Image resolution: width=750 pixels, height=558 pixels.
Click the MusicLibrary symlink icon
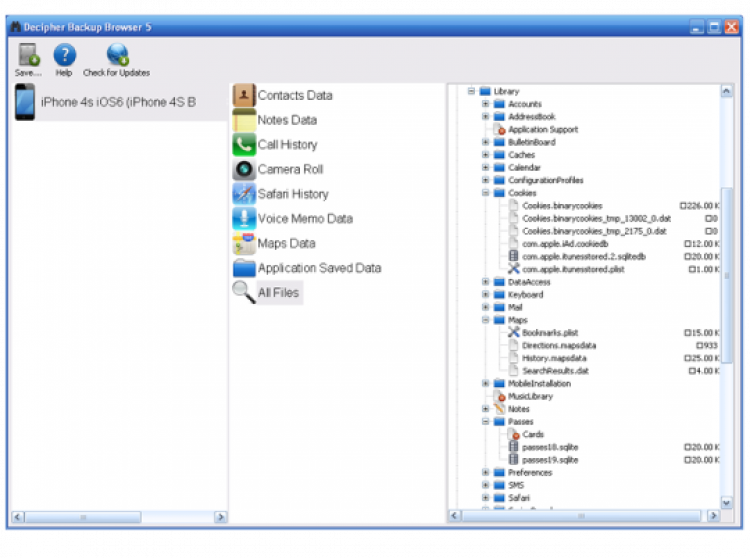[499, 396]
